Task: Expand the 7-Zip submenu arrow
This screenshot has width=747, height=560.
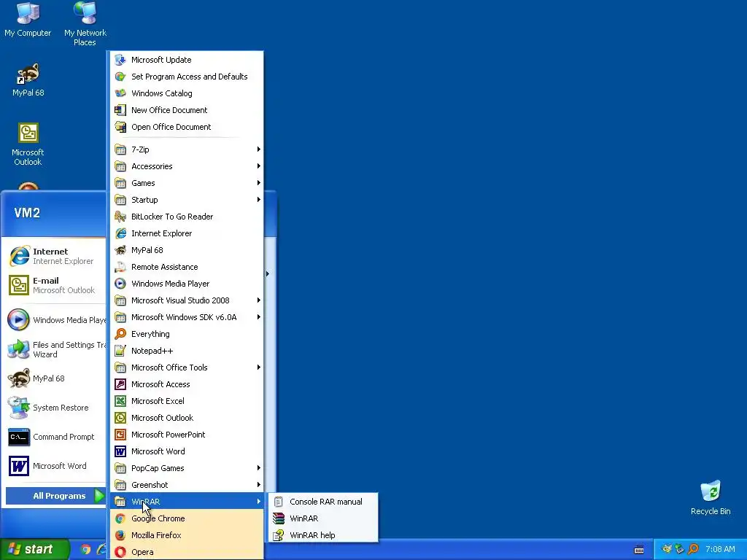Action: (x=259, y=149)
